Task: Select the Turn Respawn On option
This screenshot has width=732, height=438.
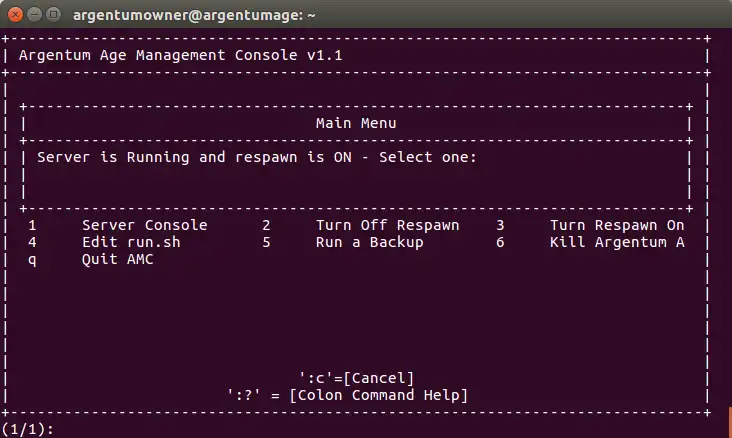Action: [x=617, y=225]
